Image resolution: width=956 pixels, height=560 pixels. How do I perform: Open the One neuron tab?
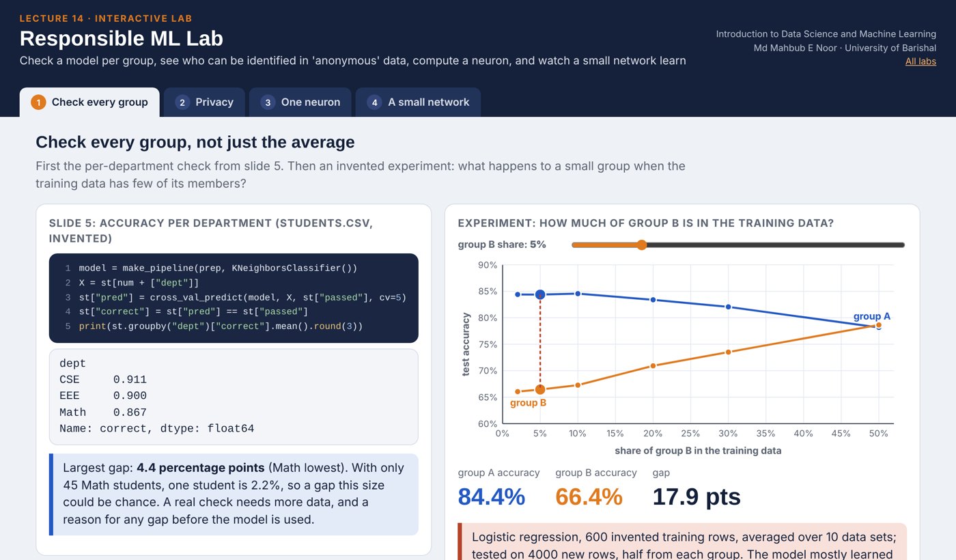click(x=300, y=102)
